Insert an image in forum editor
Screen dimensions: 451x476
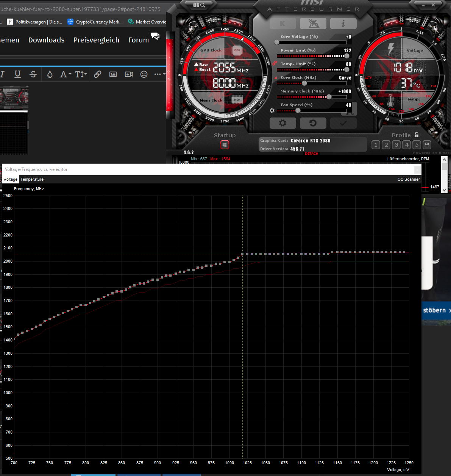point(113,74)
